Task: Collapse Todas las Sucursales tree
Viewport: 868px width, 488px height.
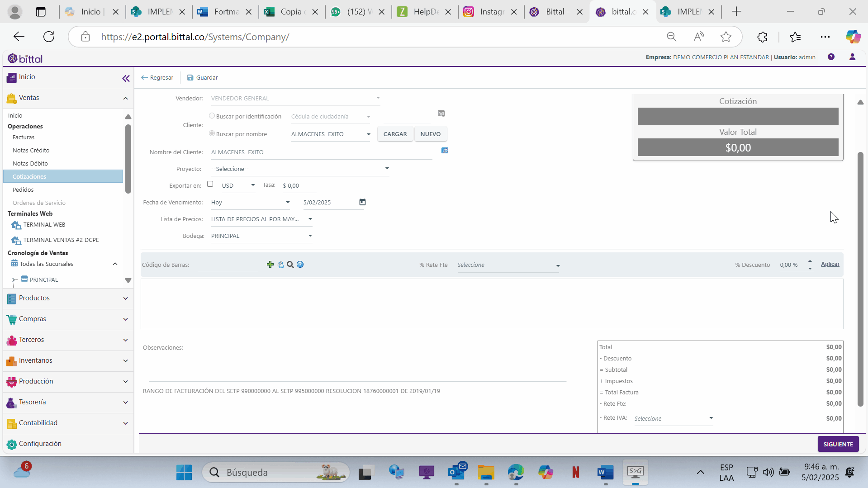Action: pyautogui.click(x=115, y=264)
